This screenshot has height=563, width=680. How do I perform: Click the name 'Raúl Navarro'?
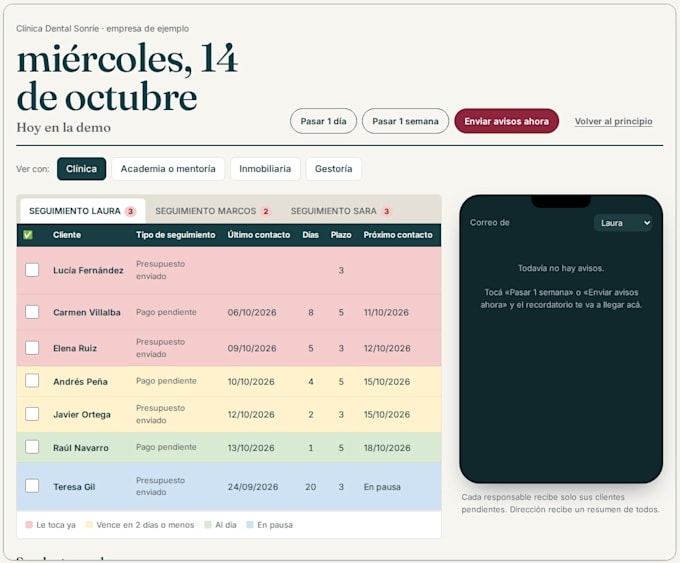coord(81,448)
